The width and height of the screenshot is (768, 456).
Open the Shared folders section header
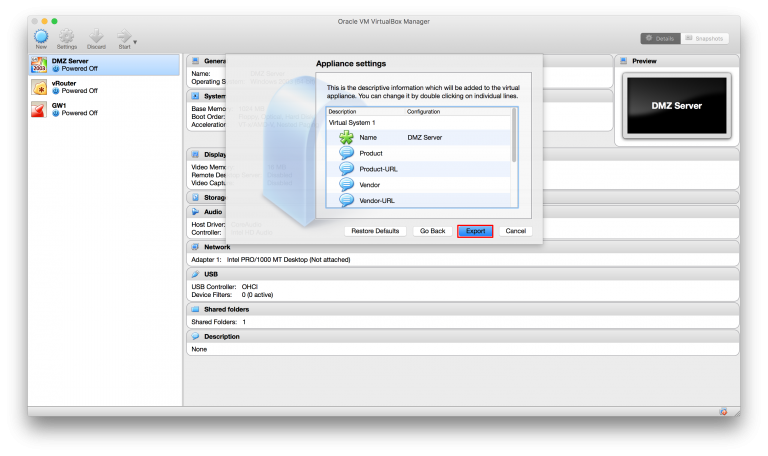(x=462, y=310)
